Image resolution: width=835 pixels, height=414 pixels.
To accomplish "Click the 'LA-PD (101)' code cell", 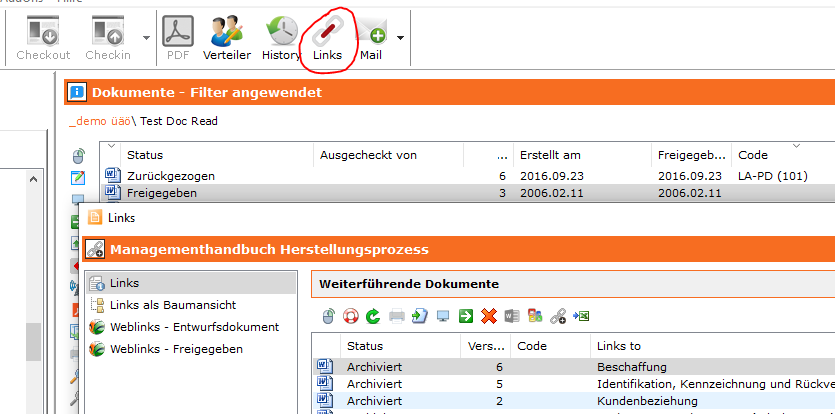I will pyautogui.click(x=773, y=176).
